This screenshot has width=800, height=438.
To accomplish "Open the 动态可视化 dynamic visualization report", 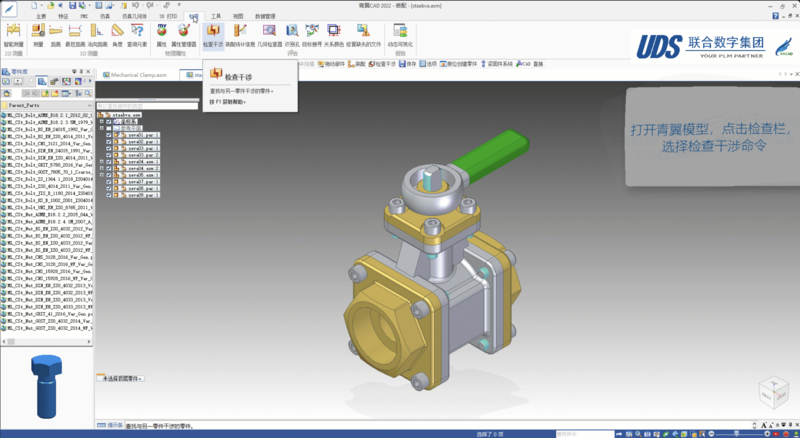I will (400, 35).
